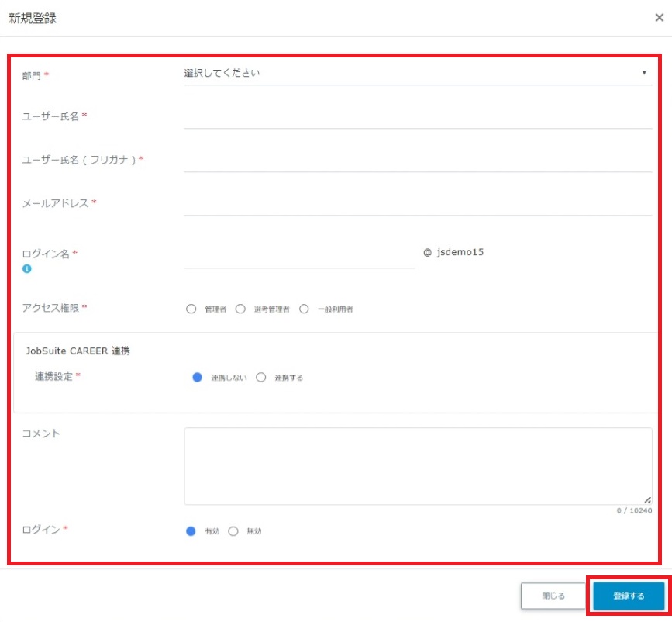Select the 選考管理者 access radio button
Screen dimensions: 672x622
pos(240,309)
